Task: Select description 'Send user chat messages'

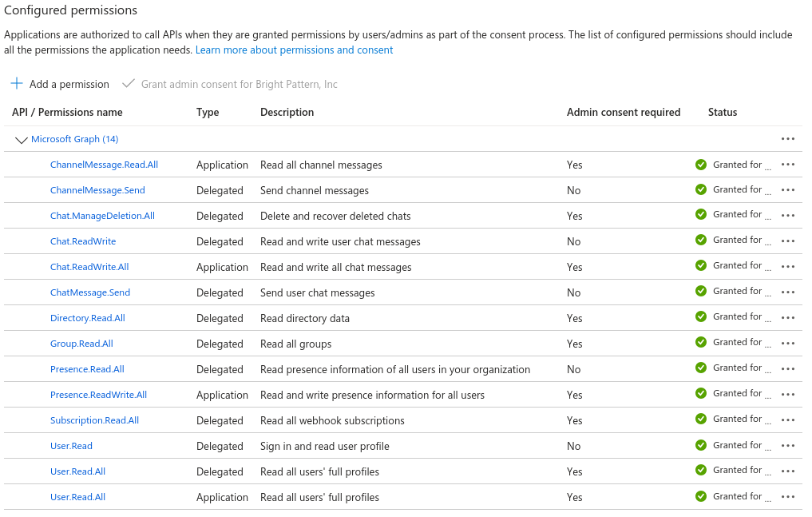Action: click(318, 292)
